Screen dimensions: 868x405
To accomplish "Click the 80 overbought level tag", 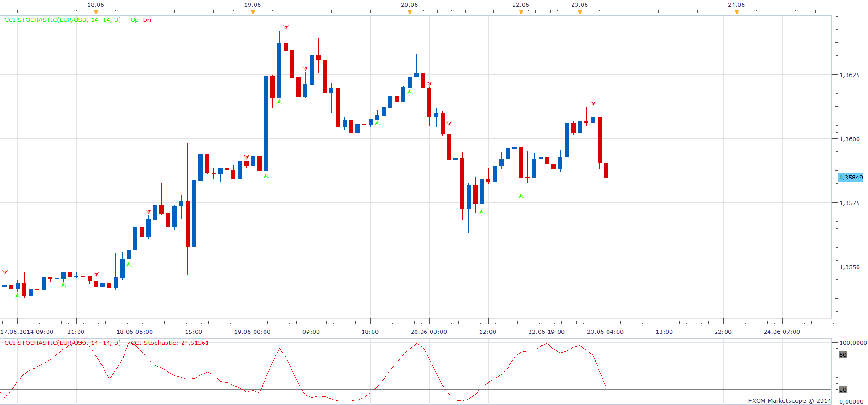I will (843, 354).
